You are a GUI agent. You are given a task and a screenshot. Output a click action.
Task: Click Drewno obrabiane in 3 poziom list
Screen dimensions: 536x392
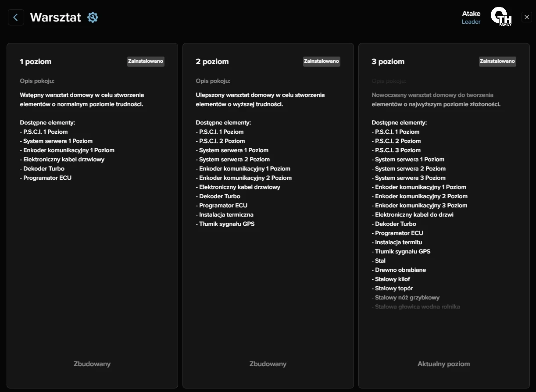point(400,270)
